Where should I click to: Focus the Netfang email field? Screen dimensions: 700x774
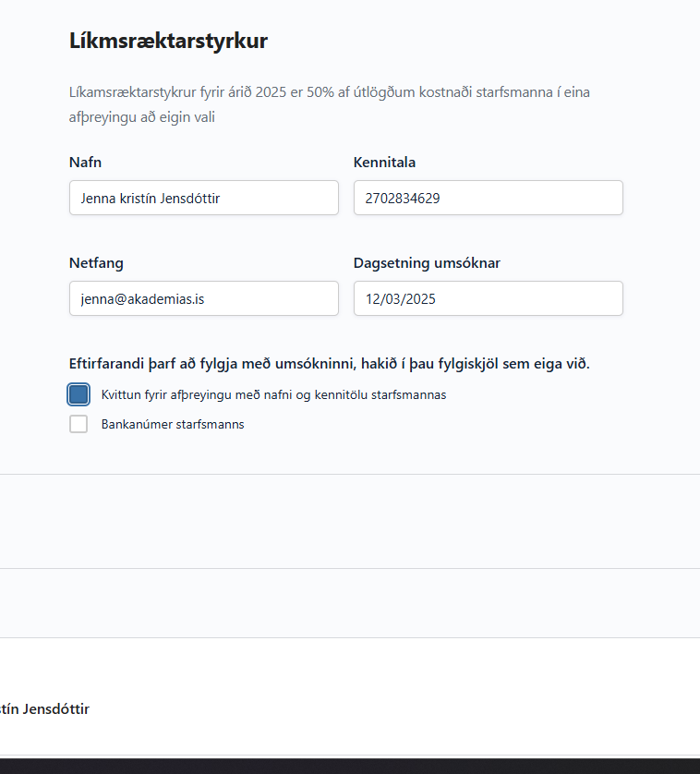click(x=203, y=298)
